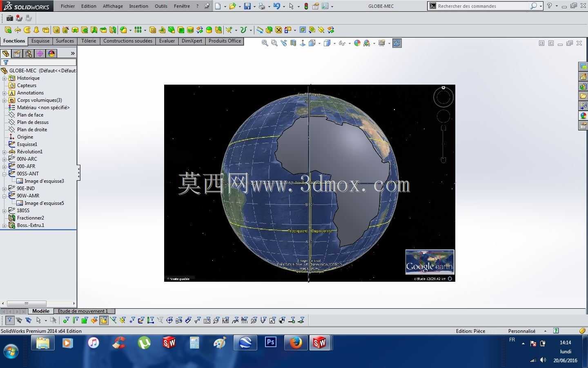Select the Revolved Boss/Base feature tool

tap(18, 30)
